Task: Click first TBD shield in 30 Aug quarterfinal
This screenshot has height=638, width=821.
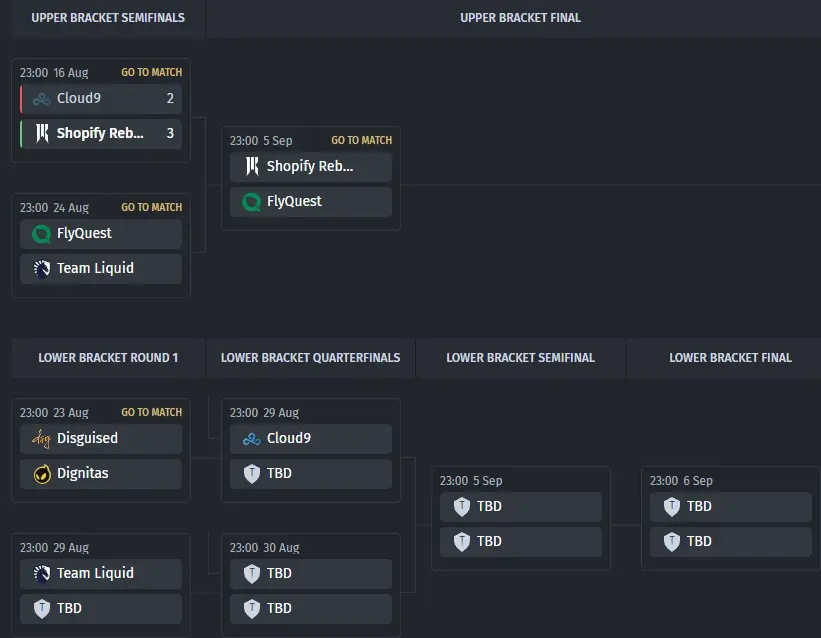Action: coord(252,574)
